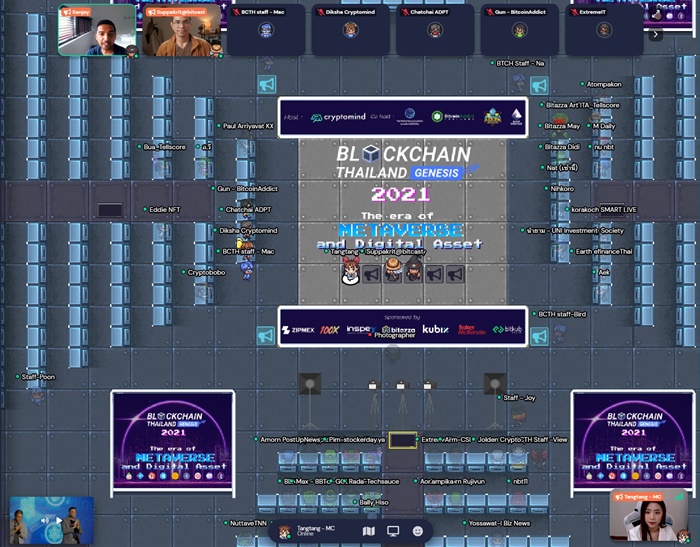Open the emoji reactions smiley icon

(418, 531)
